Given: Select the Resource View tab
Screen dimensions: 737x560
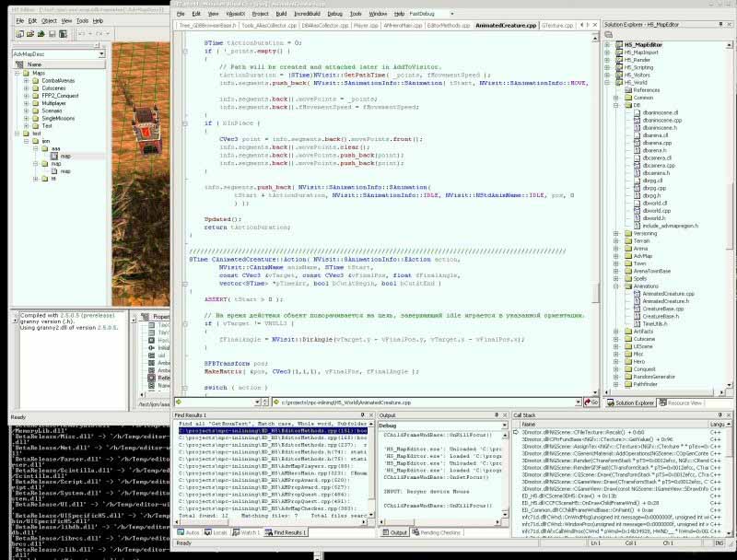Looking at the screenshot, I should 684,402.
